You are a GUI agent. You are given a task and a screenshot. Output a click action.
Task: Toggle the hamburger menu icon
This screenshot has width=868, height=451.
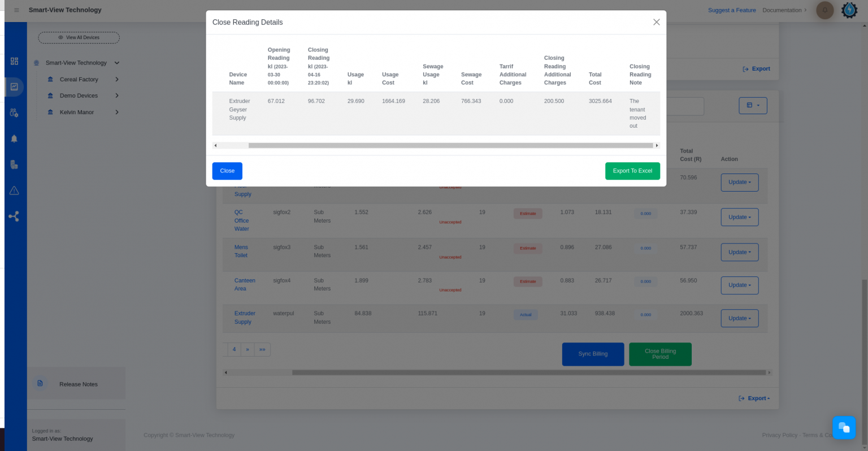(x=16, y=10)
